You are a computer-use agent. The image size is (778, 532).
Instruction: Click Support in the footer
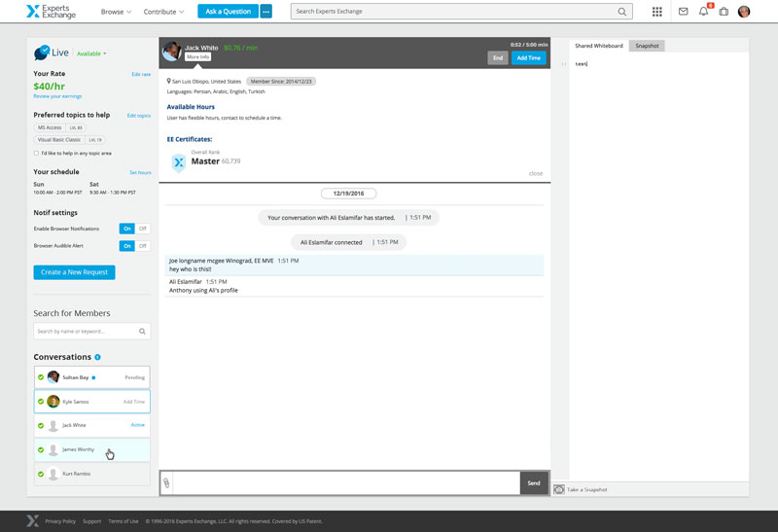point(91,521)
